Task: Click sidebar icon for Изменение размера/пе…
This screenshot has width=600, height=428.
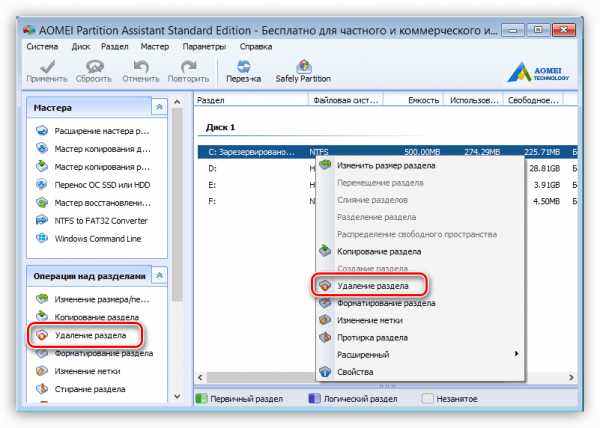Action: pyautogui.click(x=42, y=299)
